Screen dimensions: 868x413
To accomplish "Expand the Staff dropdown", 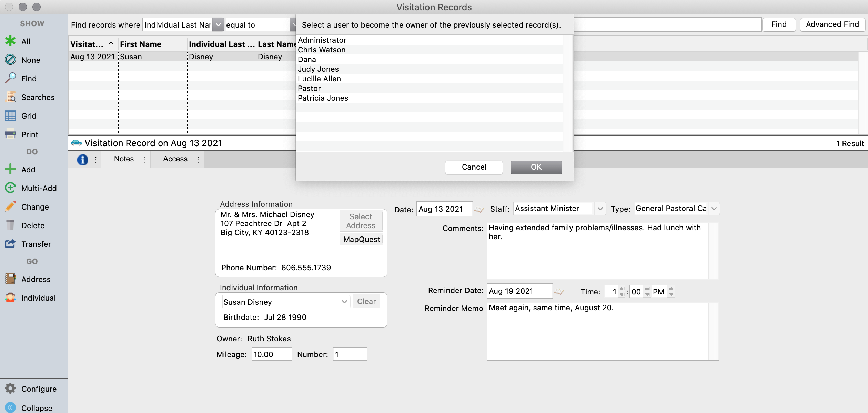I will [x=600, y=209].
